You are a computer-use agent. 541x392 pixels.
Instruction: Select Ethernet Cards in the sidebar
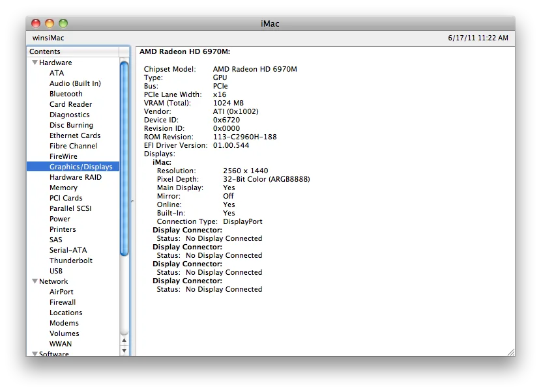coord(75,135)
